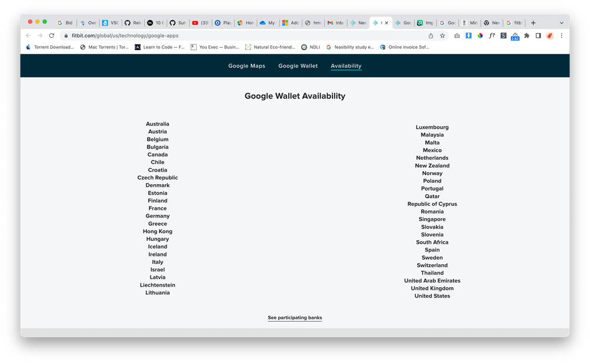The width and height of the screenshot is (590, 364).
Task: Click the page reload icon
Action: coord(51,35)
